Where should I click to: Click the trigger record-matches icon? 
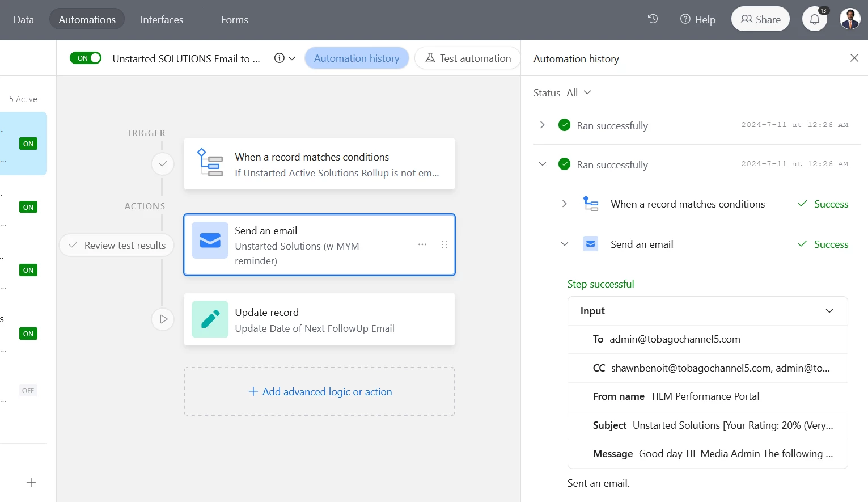point(210,163)
